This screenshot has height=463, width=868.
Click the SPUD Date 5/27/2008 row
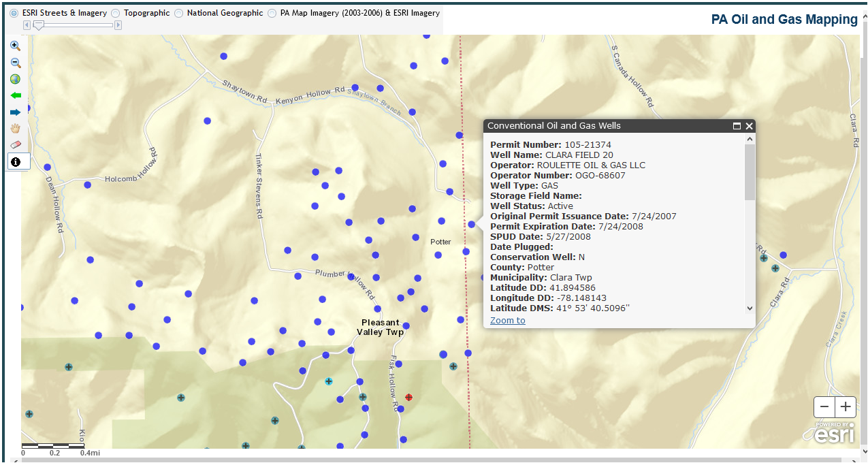(x=541, y=236)
